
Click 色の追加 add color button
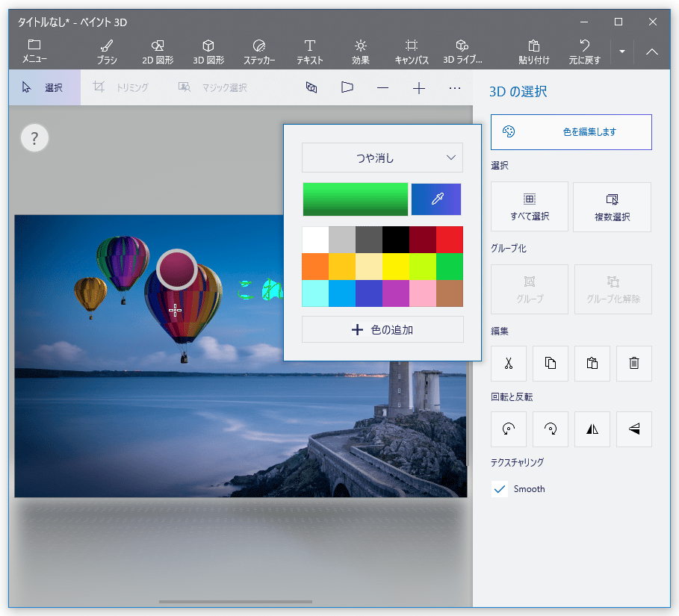(382, 330)
